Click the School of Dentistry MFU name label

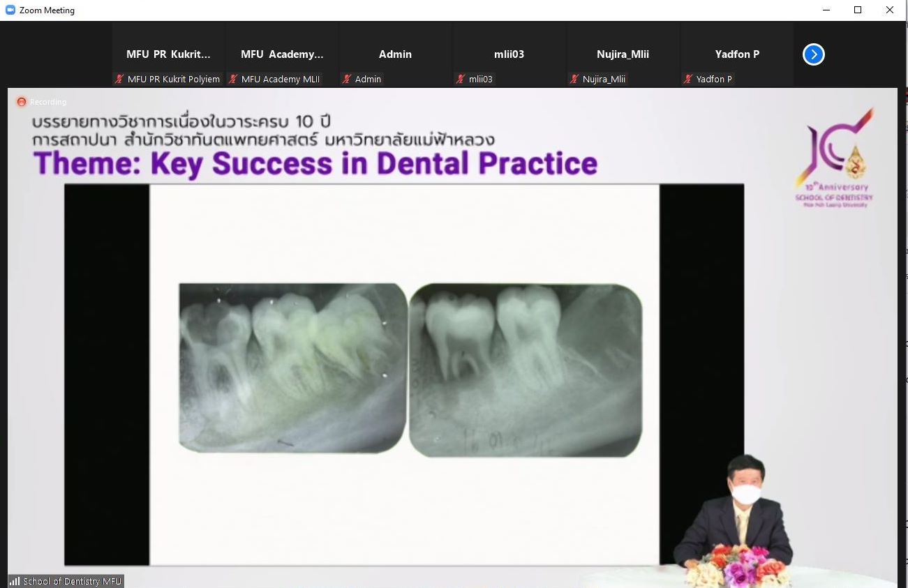point(72,581)
